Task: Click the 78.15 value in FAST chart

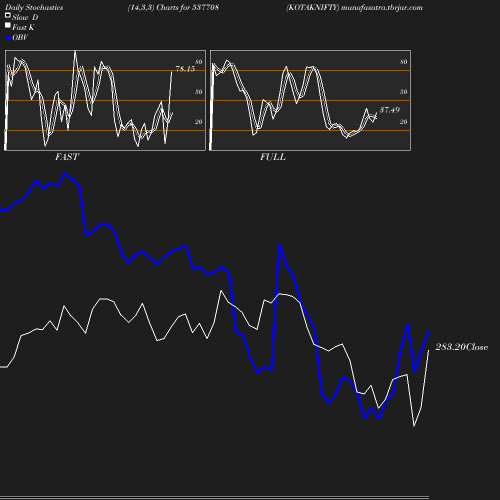Action: pos(185,69)
